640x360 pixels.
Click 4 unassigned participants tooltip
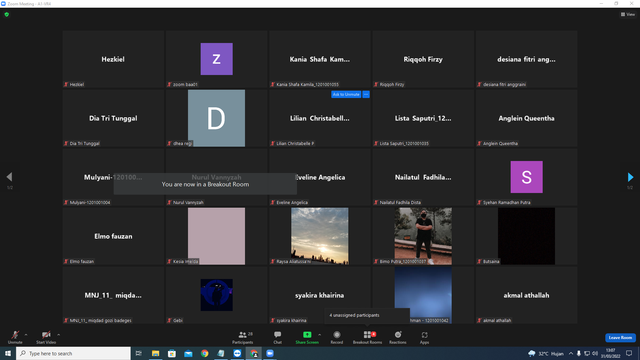367,315
